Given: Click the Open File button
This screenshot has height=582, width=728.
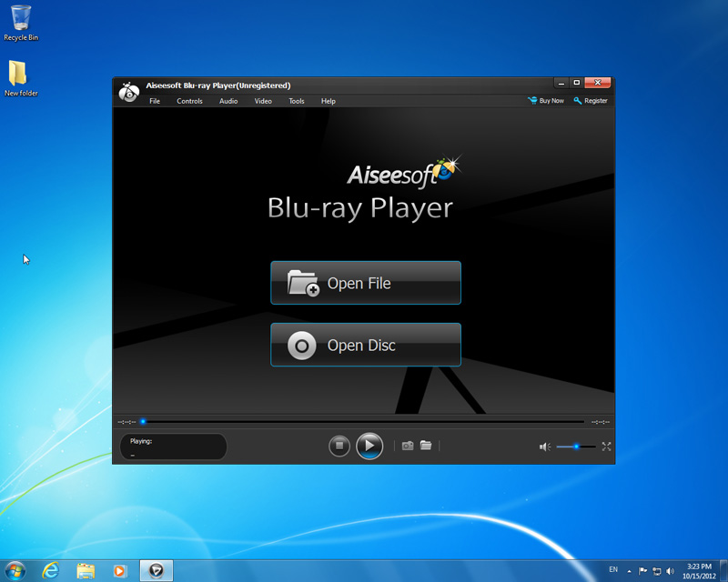Looking at the screenshot, I should 366,283.
